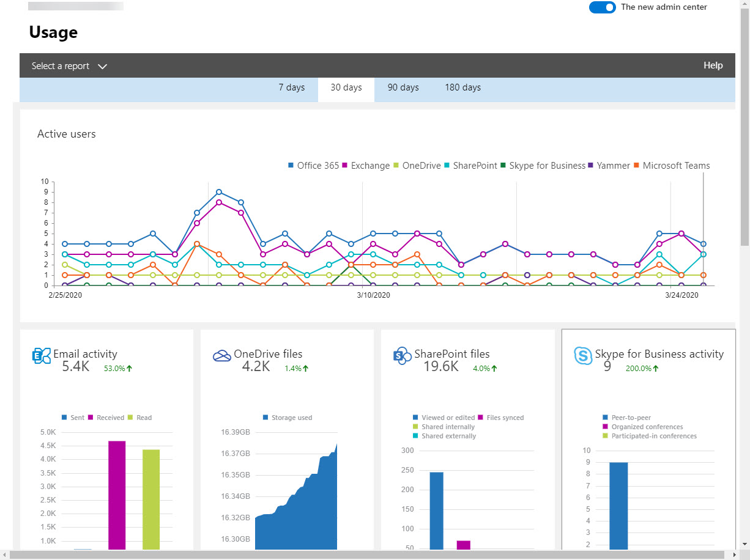Click the Received bar in Email activity chart
The width and height of the screenshot is (750, 560).
point(117,495)
